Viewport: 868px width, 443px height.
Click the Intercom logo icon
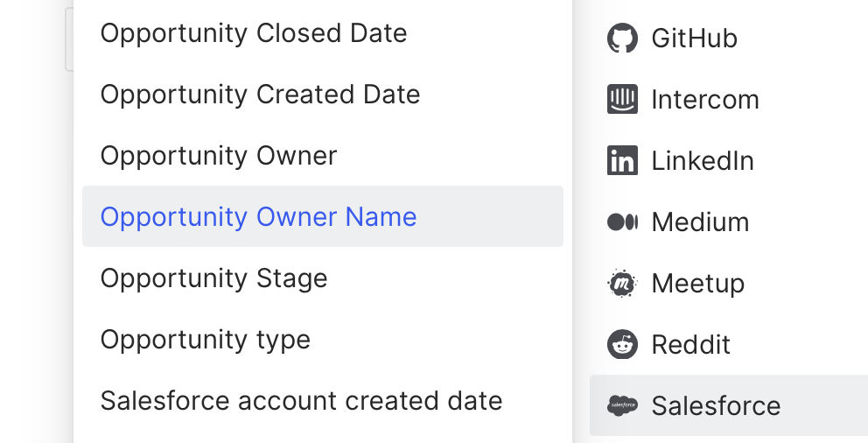click(x=622, y=100)
